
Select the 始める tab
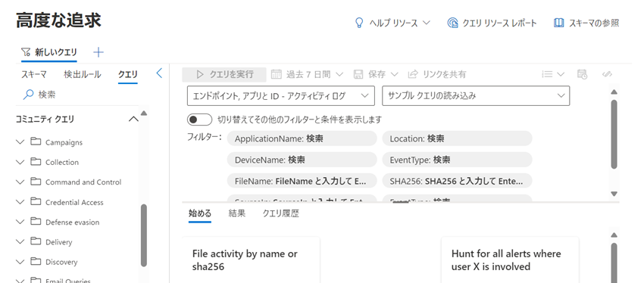(x=200, y=213)
